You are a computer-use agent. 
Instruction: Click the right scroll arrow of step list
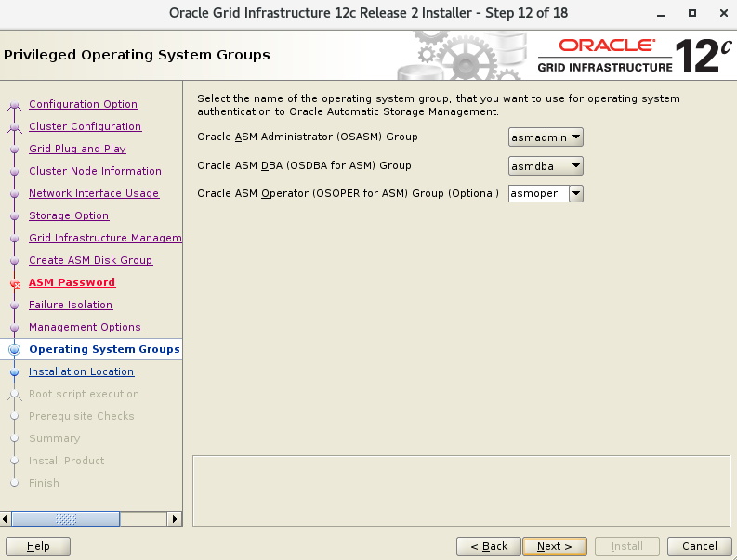[175, 519]
